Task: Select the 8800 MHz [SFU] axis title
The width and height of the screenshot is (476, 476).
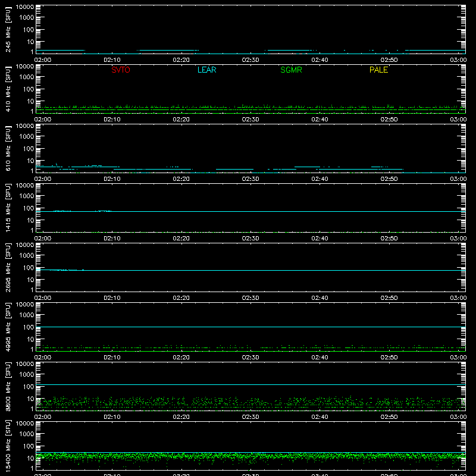Action: [x=8, y=386]
